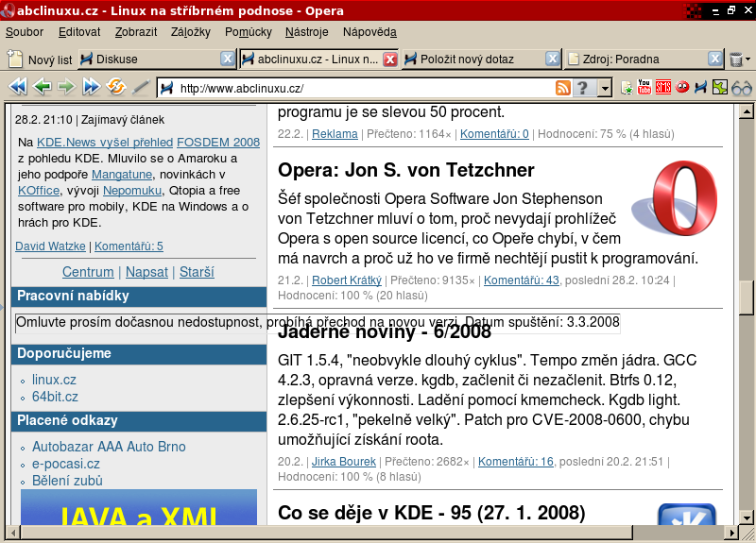
Task: Click the bookmark star page icon
Action: (627, 88)
